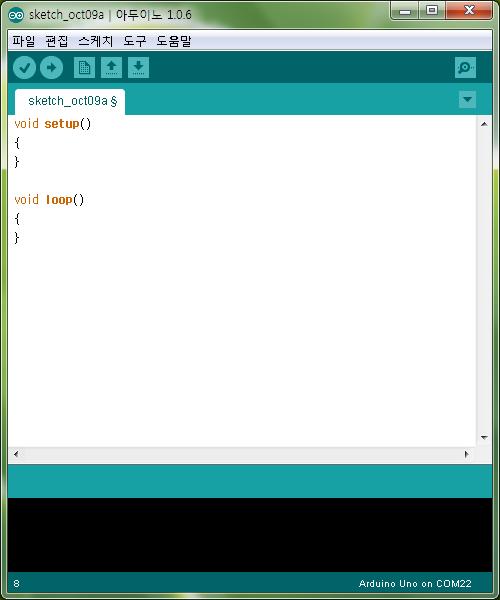Open the Serial Monitor magnifier icon
Screen dimensions: 500x600
coord(465,68)
